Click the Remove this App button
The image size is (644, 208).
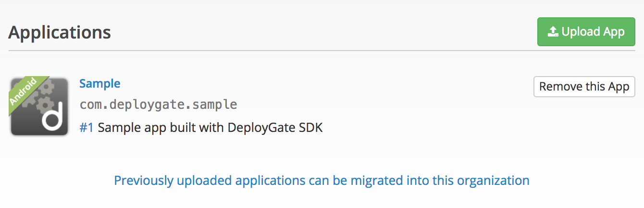click(x=584, y=87)
